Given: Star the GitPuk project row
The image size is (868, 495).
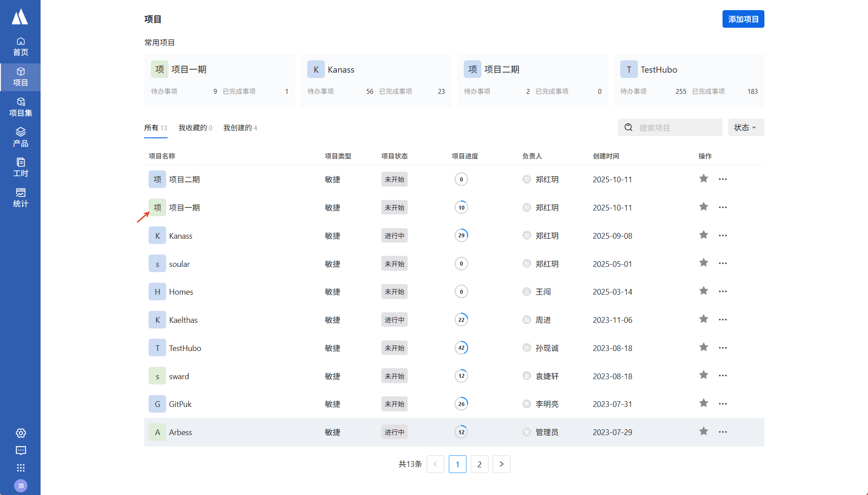Looking at the screenshot, I should (x=704, y=403).
